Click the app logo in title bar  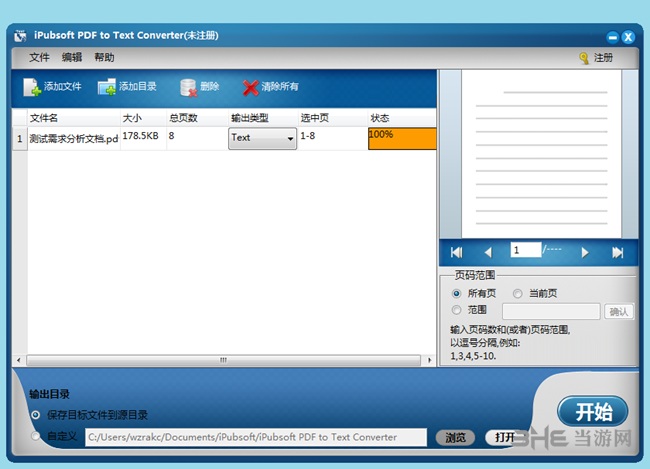[x=19, y=36]
